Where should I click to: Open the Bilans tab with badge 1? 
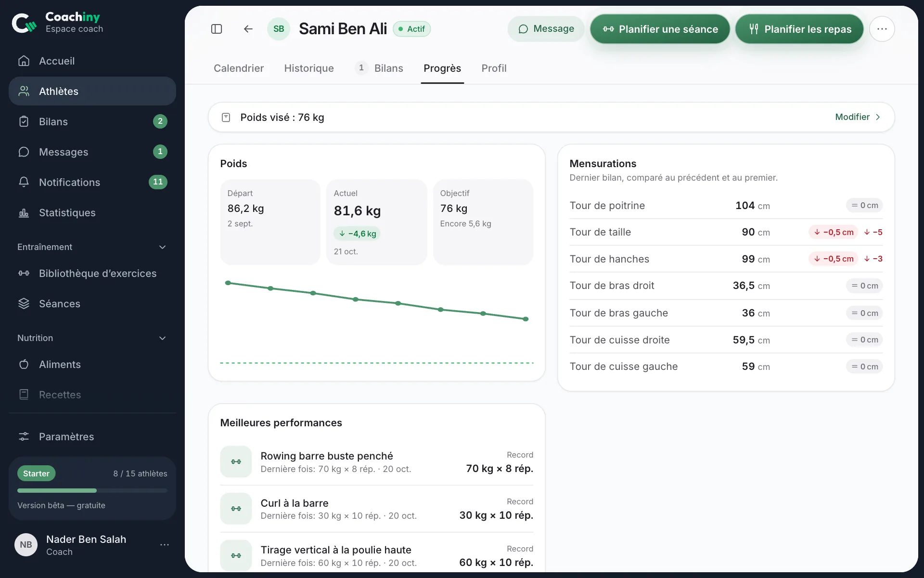379,68
